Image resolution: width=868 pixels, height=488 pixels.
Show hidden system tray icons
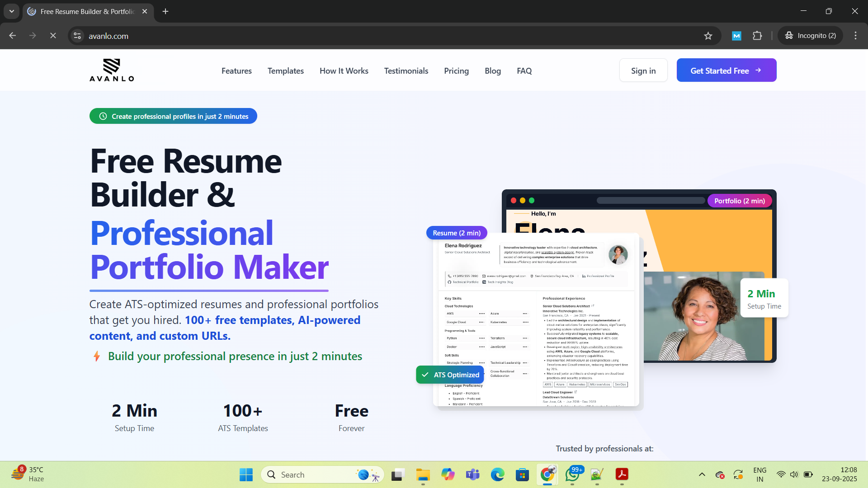pyautogui.click(x=702, y=474)
